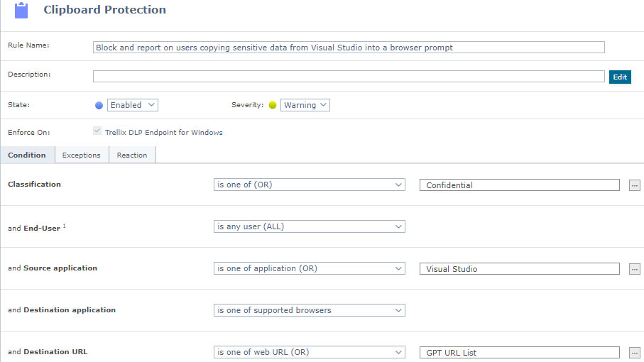Switch to the Reaction tab
644x362 pixels.
click(x=132, y=155)
